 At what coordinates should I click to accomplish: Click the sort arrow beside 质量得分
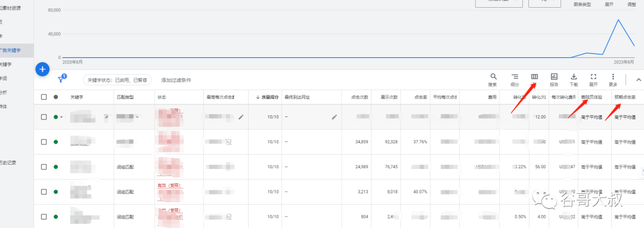click(258, 97)
